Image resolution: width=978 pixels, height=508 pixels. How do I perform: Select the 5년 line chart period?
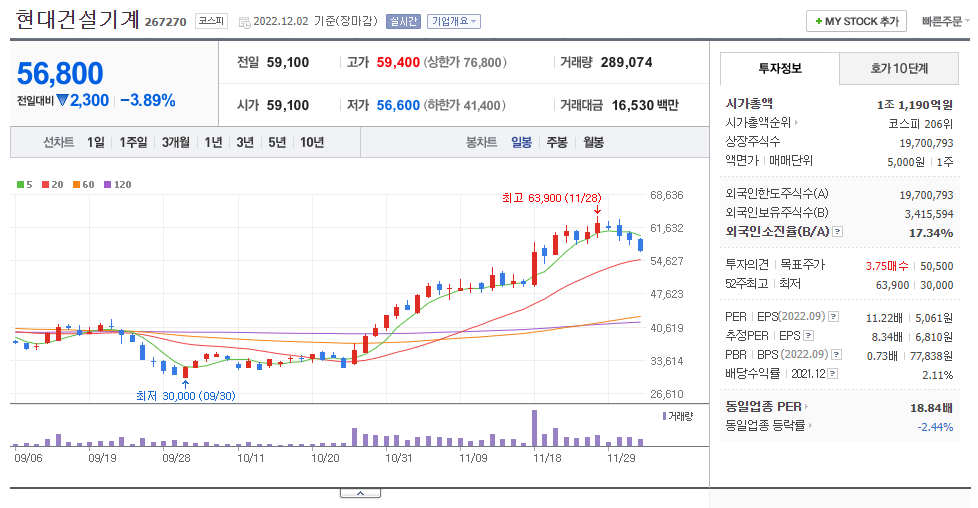(x=277, y=142)
